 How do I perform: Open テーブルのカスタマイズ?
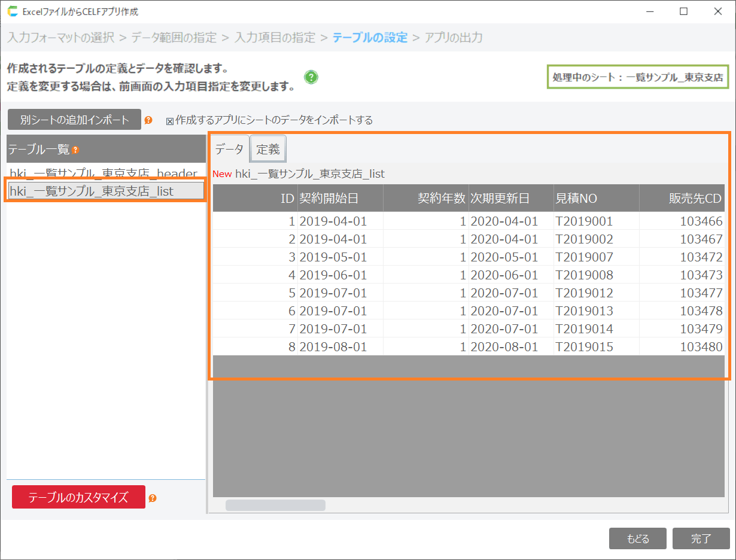(78, 497)
